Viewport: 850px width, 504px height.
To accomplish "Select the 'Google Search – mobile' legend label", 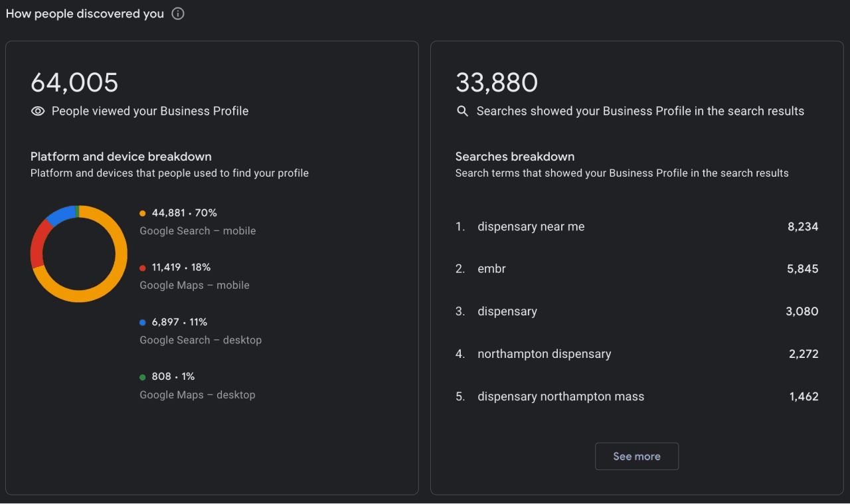I will tap(197, 231).
